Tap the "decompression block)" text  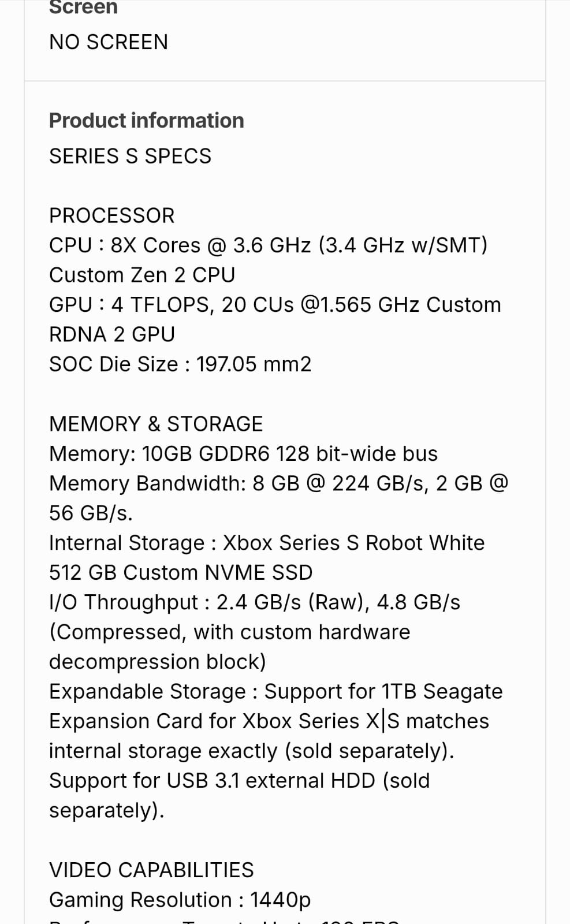click(x=158, y=662)
